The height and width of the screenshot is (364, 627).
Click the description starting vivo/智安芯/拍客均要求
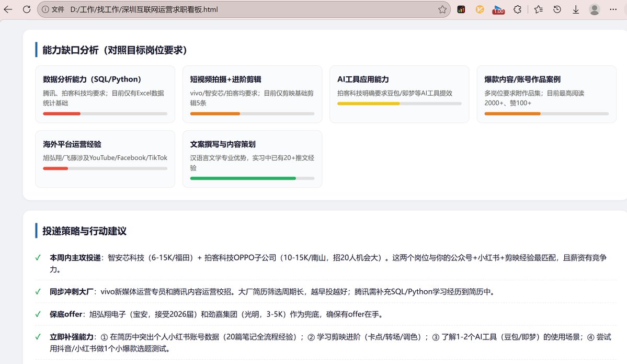252,98
